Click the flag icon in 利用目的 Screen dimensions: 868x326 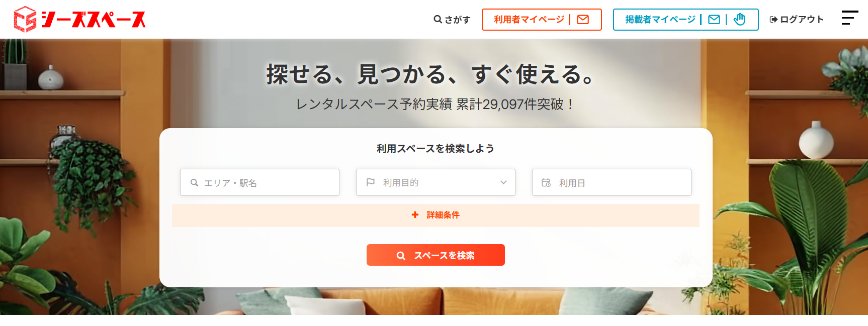click(x=371, y=182)
